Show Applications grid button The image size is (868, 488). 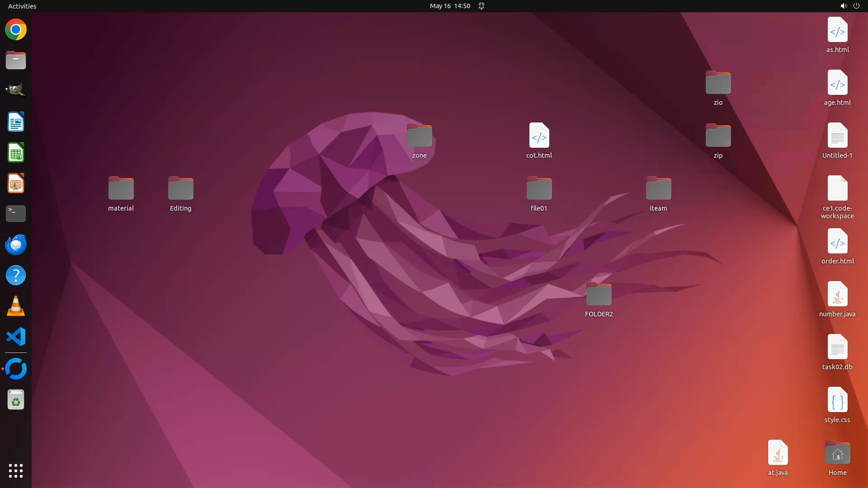(x=16, y=471)
